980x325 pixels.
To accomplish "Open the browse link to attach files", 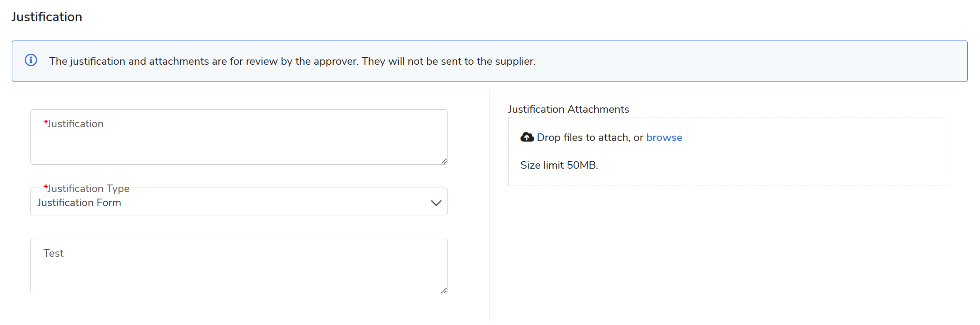I will click(664, 137).
